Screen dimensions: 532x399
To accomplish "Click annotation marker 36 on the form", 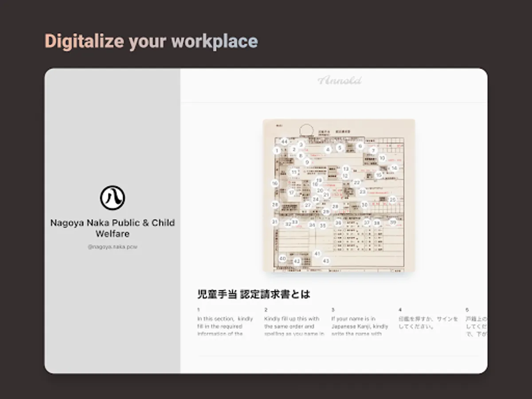I will point(338,223).
